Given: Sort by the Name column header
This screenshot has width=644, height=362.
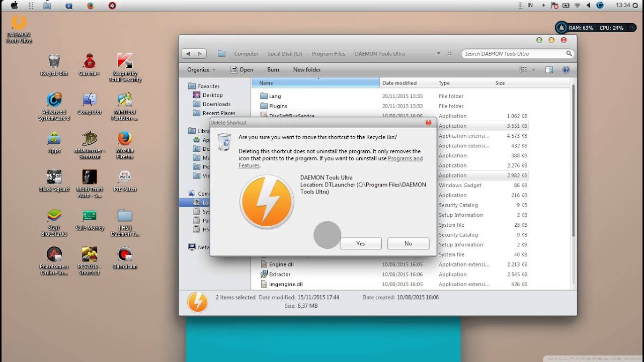Looking at the screenshot, I should pyautogui.click(x=315, y=83).
